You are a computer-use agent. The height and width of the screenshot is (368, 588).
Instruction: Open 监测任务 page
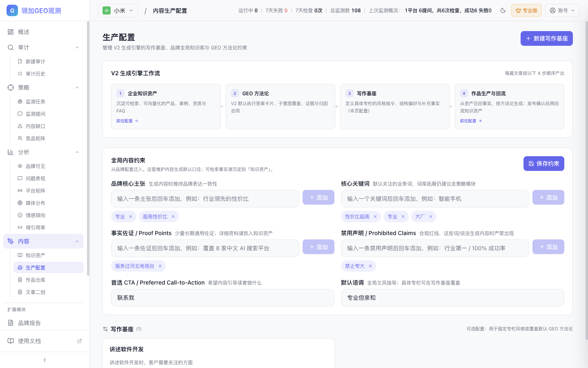49,101
